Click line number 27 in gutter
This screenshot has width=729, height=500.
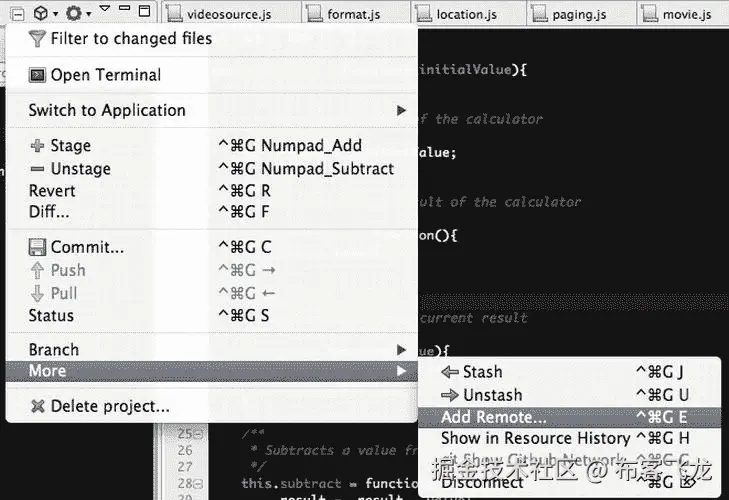(185, 467)
